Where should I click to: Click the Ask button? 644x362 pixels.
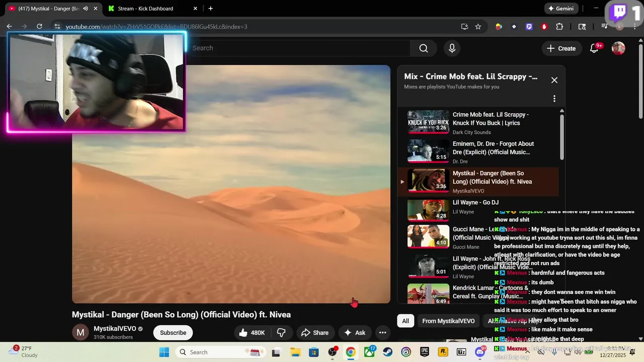(x=355, y=333)
